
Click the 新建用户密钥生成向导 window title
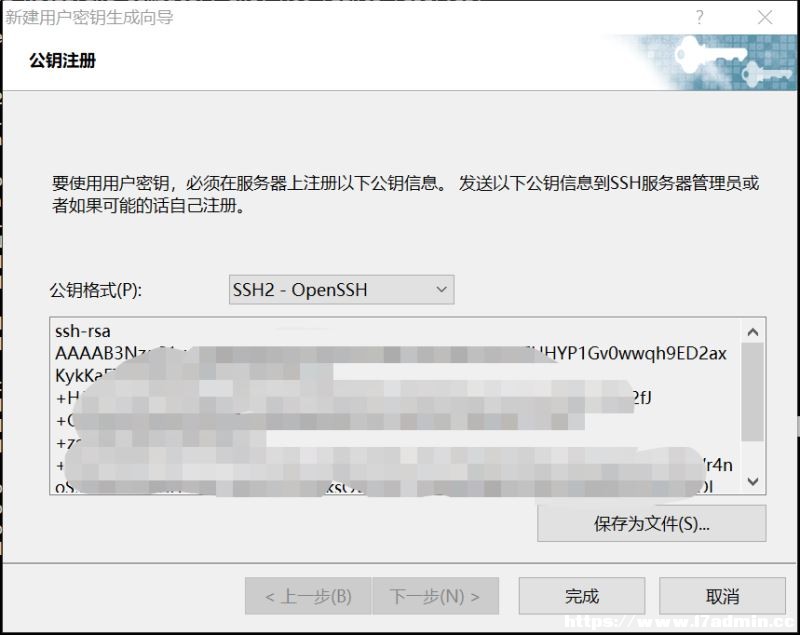[89, 17]
